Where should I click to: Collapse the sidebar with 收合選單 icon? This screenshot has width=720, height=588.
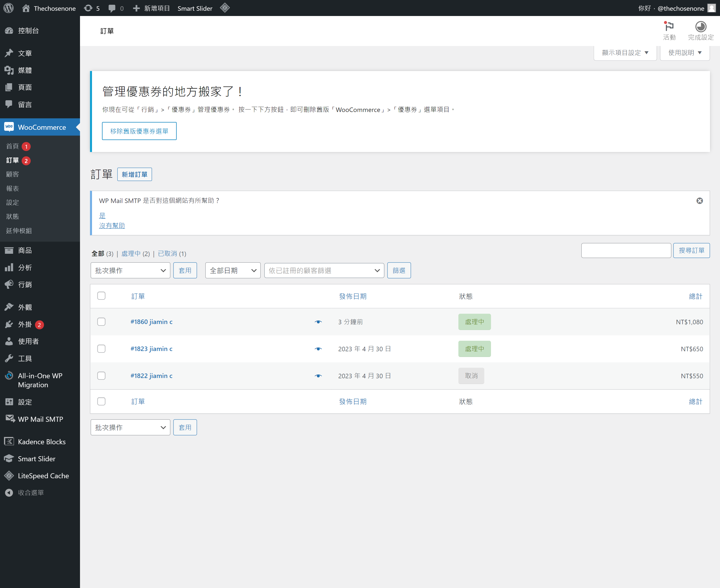point(9,493)
